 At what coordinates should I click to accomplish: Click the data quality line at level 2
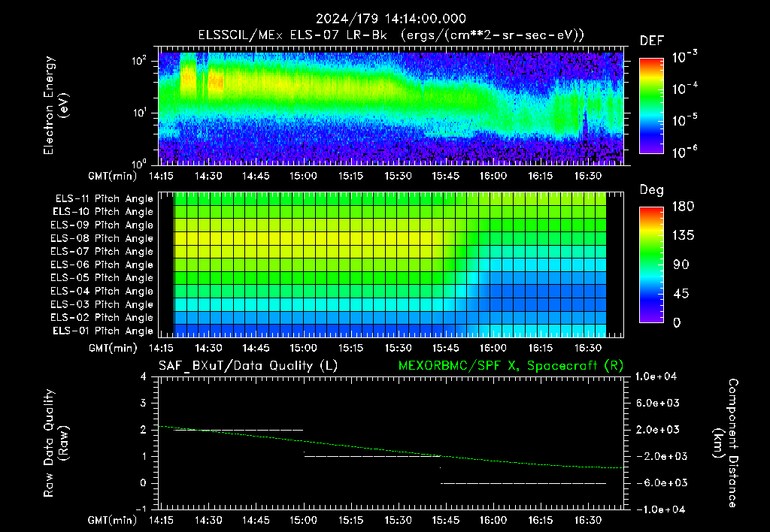(238, 430)
